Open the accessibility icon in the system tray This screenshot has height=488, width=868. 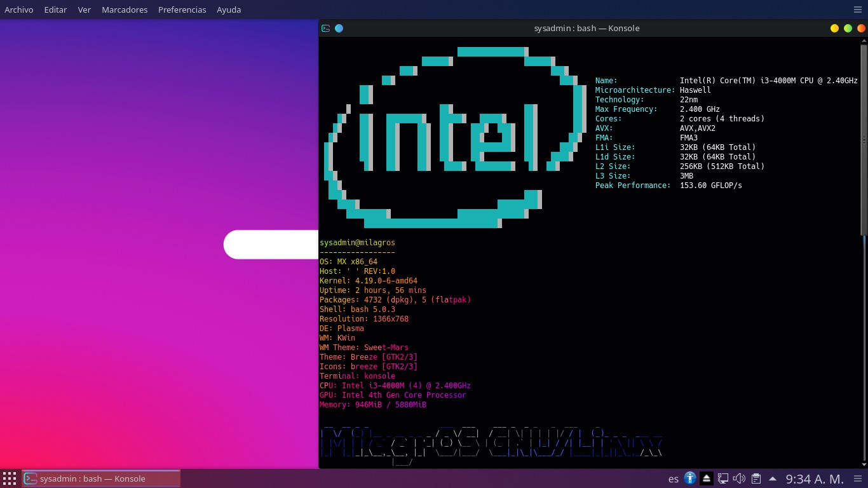(x=690, y=478)
